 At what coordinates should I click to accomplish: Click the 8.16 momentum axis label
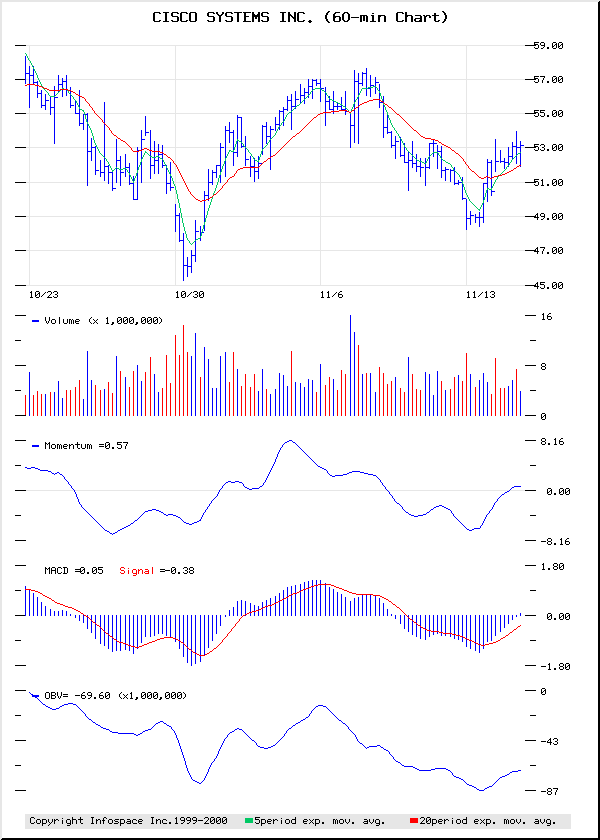(551, 442)
